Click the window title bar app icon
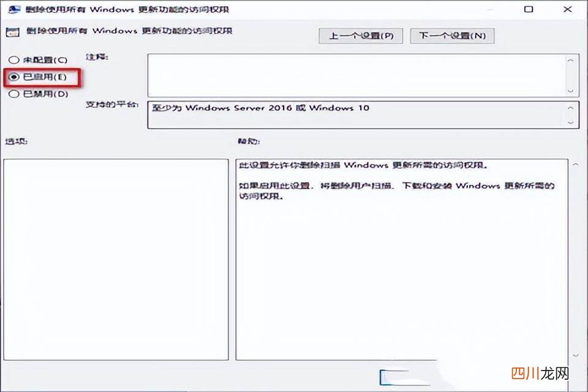Image resolution: width=588 pixels, height=392 pixels. click(x=14, y=9)
